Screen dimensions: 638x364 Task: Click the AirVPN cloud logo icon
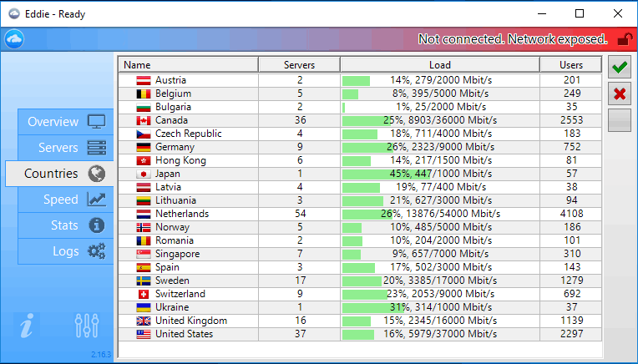pos(14,39)
